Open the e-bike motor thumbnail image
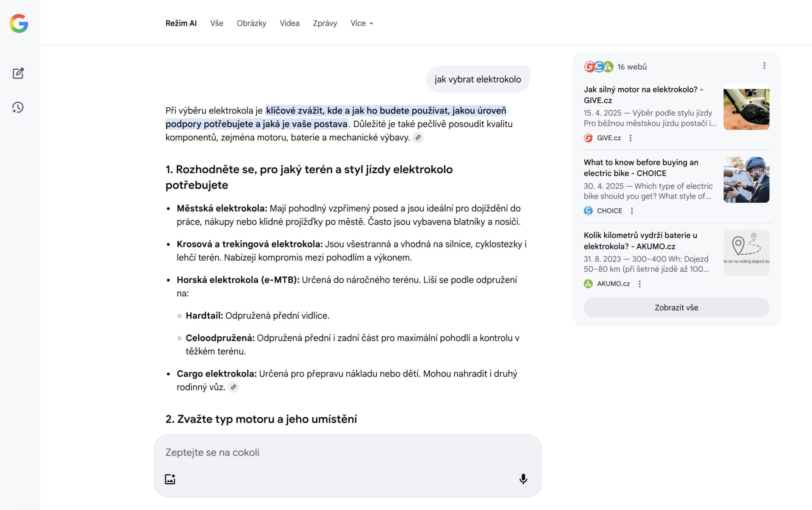Screen dimensions: 812x510 pyautogui.click(x=746, y=107)
